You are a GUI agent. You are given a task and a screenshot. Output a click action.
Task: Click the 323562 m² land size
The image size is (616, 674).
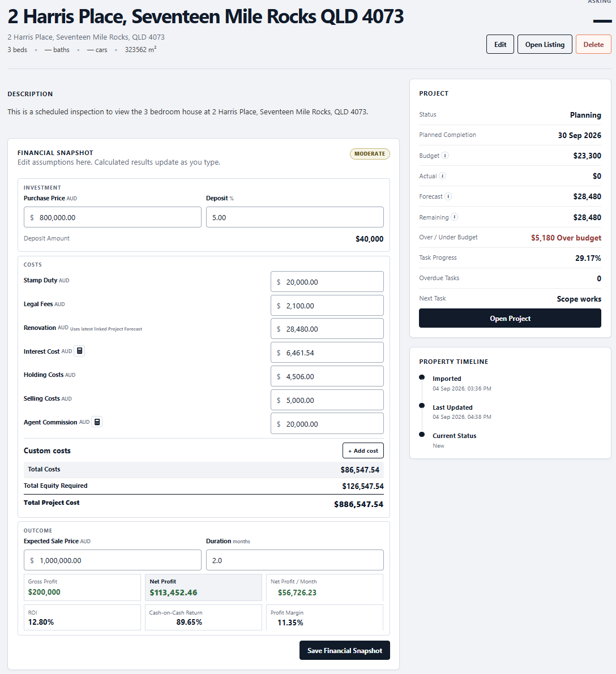click(140, 50)
